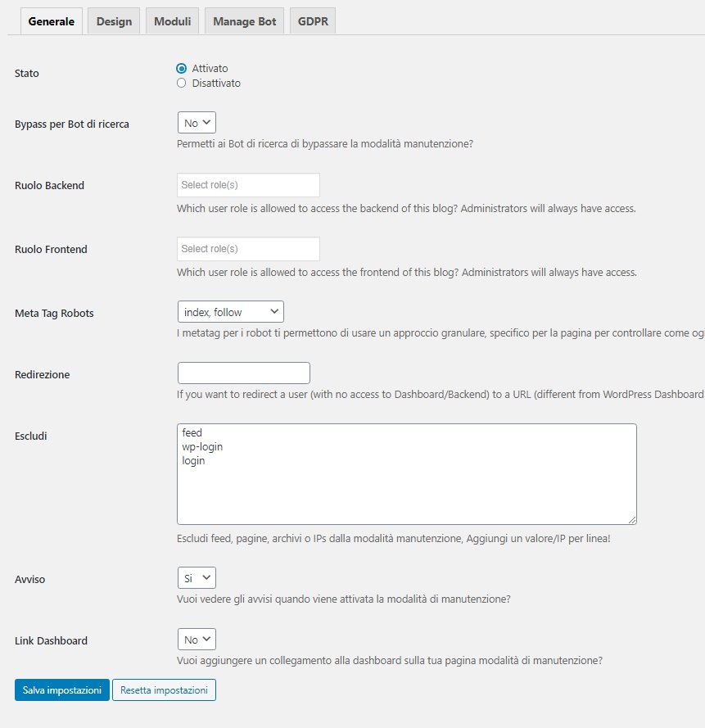Image resolution: width=705 pixels, height=728 pixels.
Task: Select the Generale tab
Action: 51,21
